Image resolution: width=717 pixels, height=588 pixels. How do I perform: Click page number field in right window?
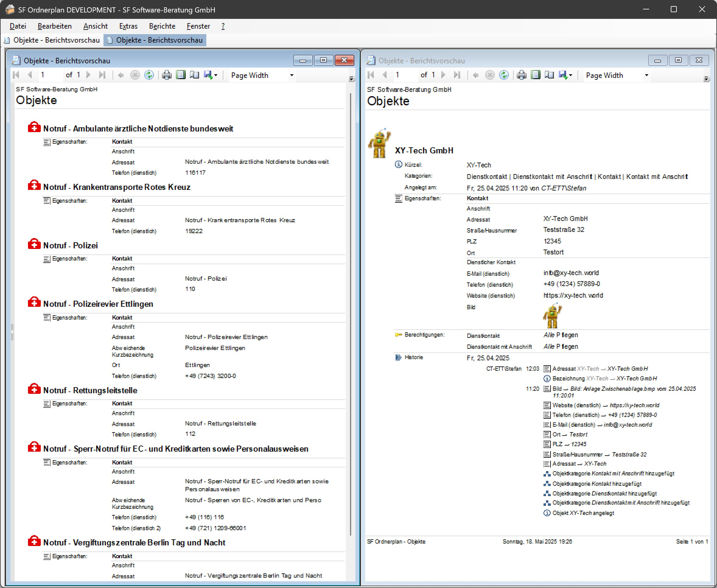[x=405, y=75]
